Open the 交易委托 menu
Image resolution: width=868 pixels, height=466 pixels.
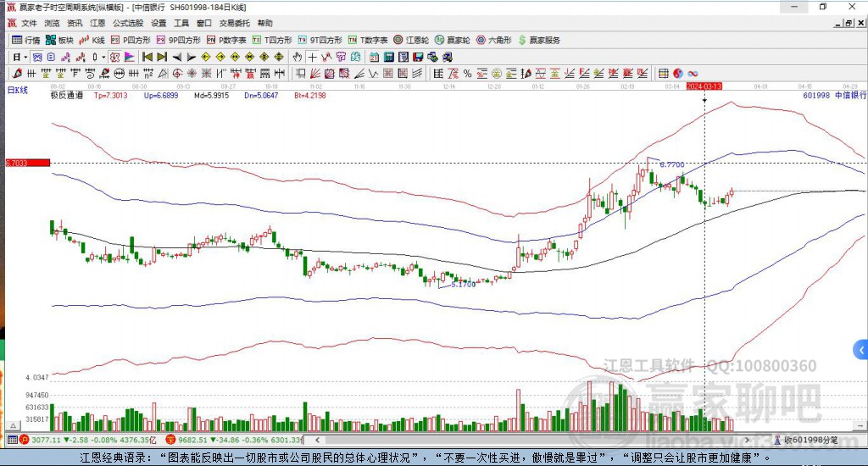point(234,23)
